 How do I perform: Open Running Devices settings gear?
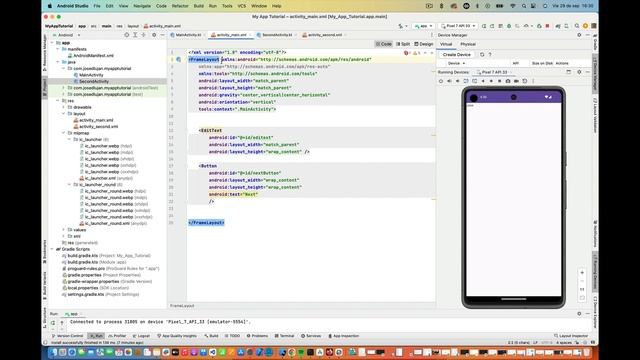coord(579,72)
